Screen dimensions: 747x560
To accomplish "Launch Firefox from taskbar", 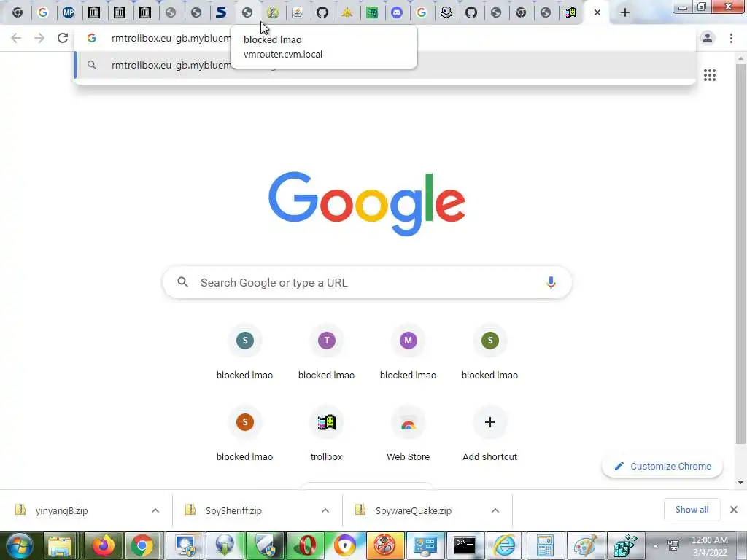I will [x=103, y=545].
